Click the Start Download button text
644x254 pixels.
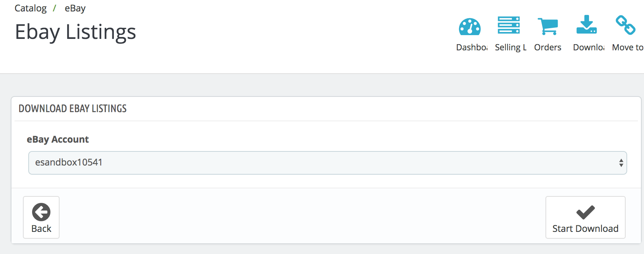click(586, 228)
